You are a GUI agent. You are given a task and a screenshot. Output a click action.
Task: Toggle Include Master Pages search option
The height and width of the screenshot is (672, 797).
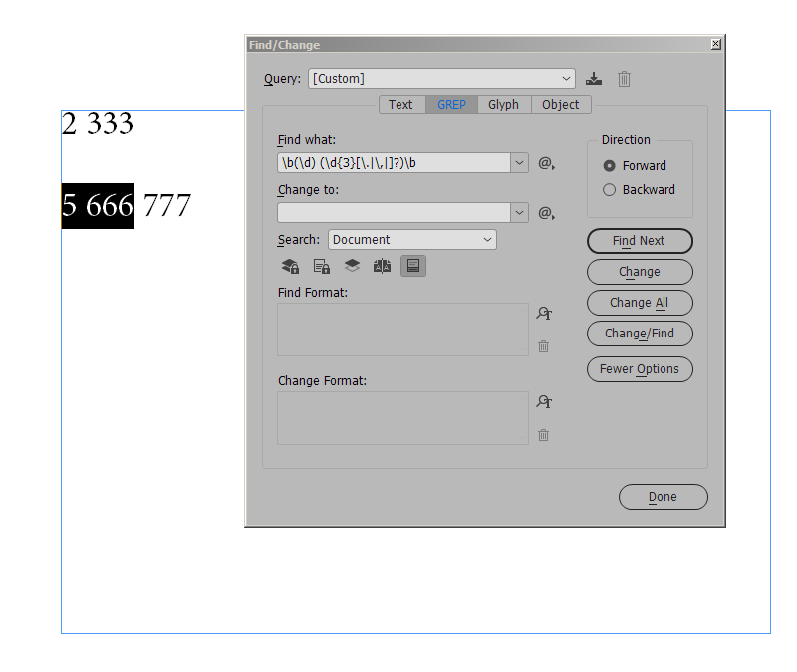click(x=382, y=266)
